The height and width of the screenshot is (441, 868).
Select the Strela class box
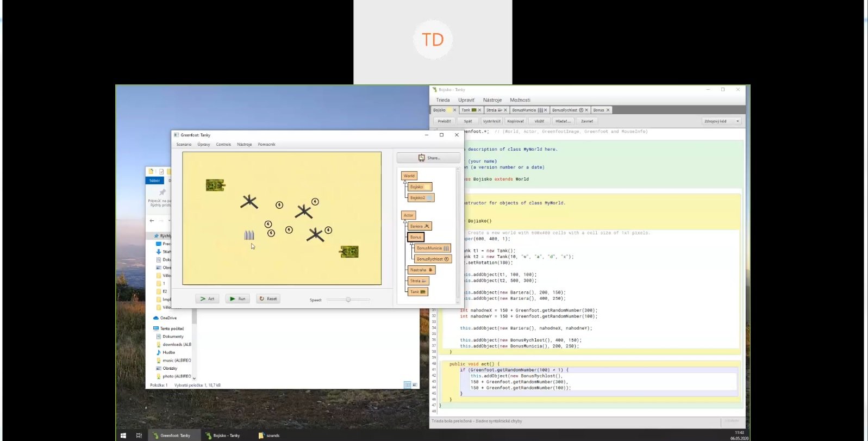[x=419, y=281]
